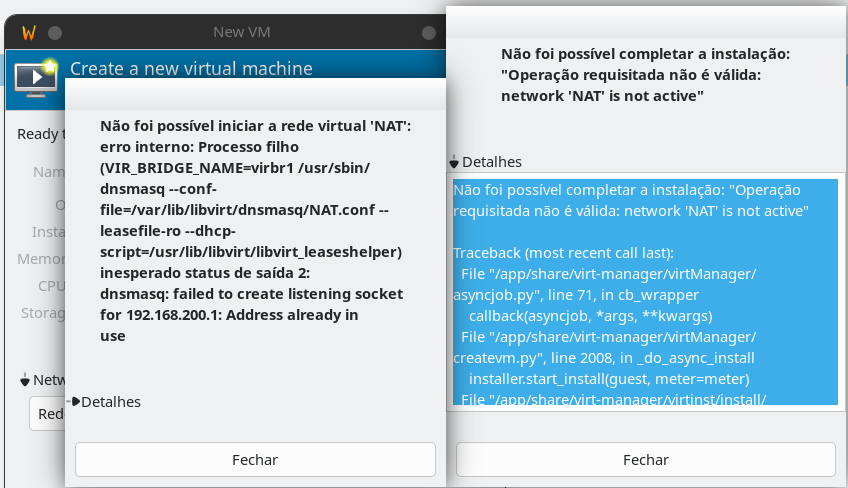
Task: Click the virt-manager icon in the title bar
Action: click(29, 33)
